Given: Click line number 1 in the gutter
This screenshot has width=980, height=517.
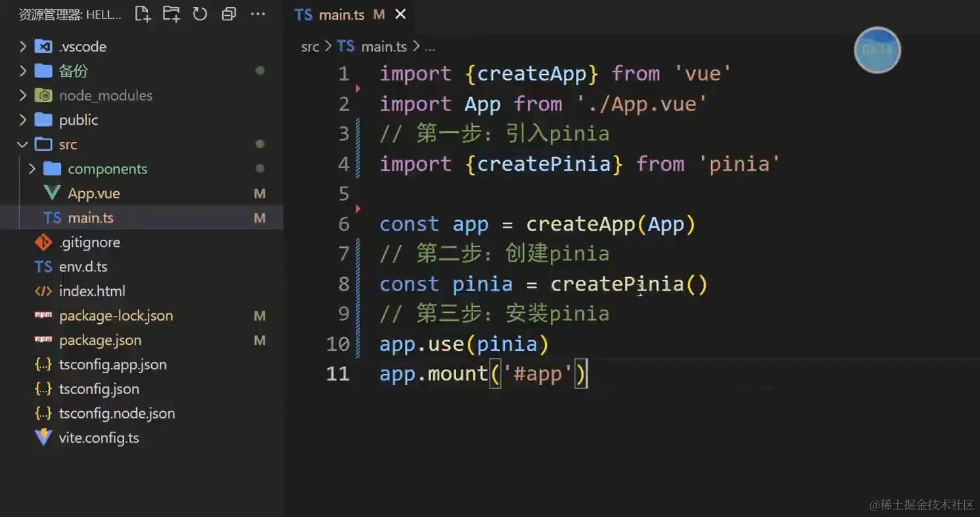Looking at the screenshot, I should pyautogui.click(x=344, y=74).
